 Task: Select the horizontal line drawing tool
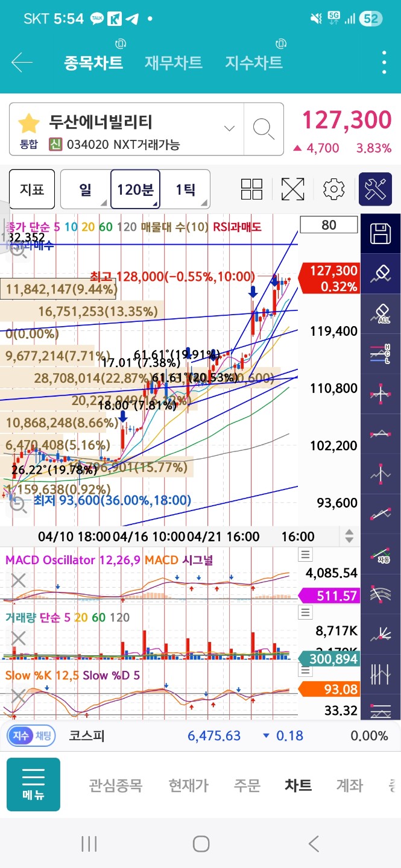tap(380, 433)
